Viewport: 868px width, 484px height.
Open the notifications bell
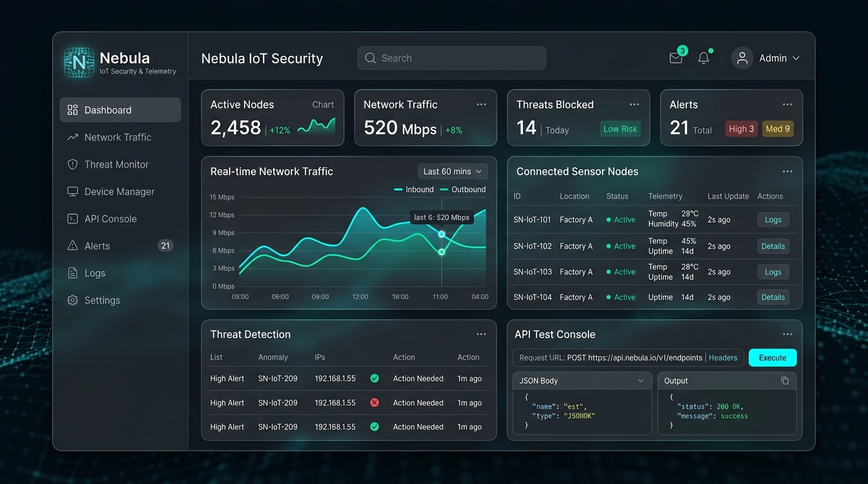[x=703, y=58]
